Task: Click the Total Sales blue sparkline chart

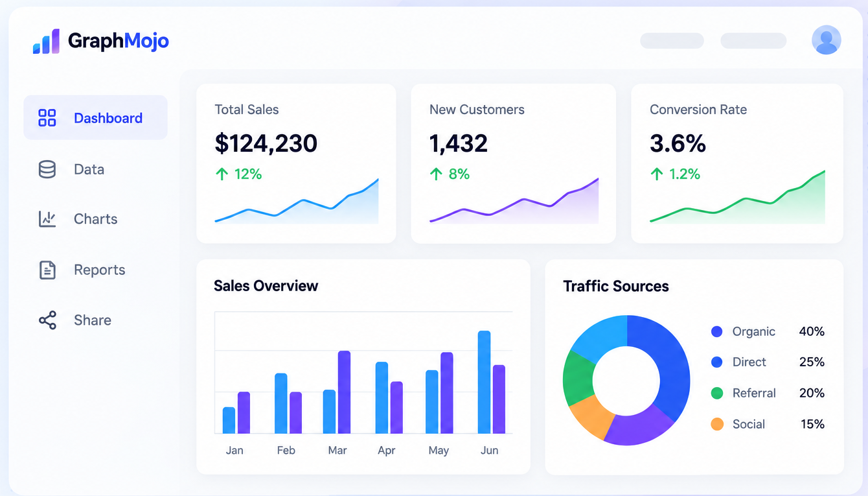Action: 297,202
